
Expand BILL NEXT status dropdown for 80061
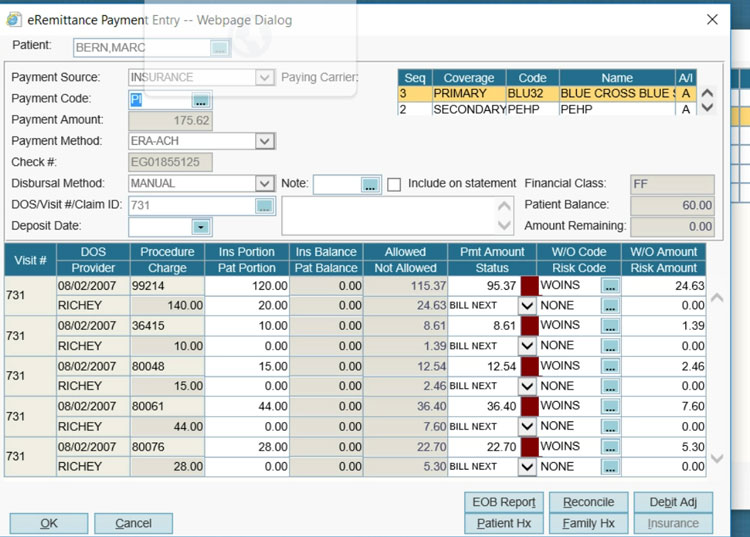click(x=527, y=427)
